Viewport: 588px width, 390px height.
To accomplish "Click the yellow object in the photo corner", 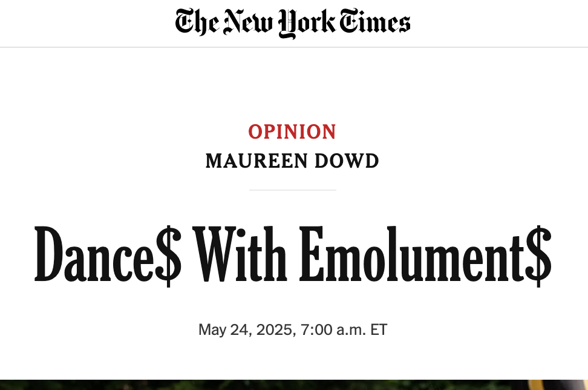I will (536, 385).
